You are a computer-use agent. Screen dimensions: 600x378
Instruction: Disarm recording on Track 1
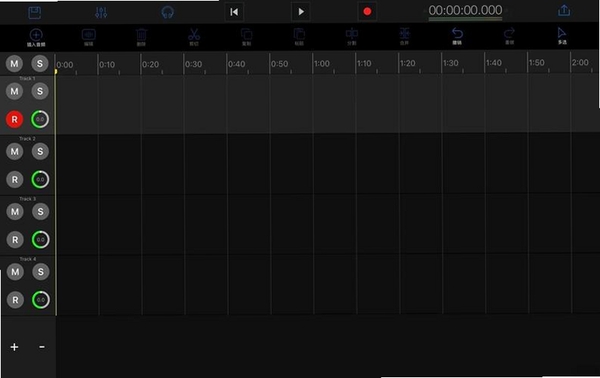[x=15, y=119]
